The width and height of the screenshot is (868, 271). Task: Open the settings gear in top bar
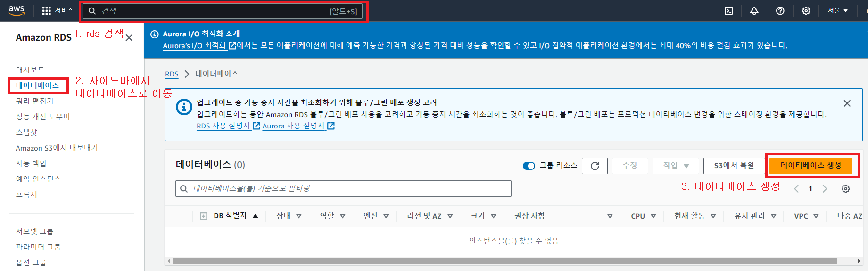pos(806,11)
